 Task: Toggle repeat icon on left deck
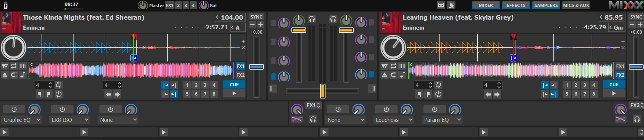(14, 66)
